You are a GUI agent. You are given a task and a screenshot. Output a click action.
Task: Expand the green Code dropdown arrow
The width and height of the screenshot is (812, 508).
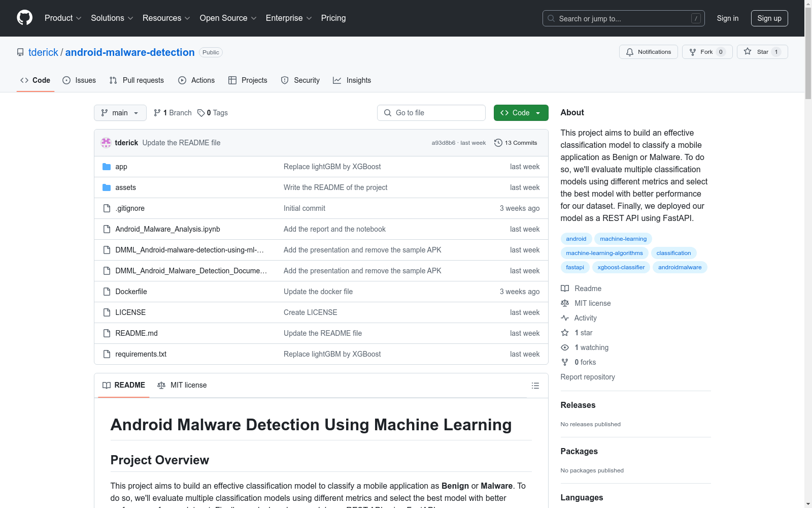pyautogui.click(x=538, y=113)
